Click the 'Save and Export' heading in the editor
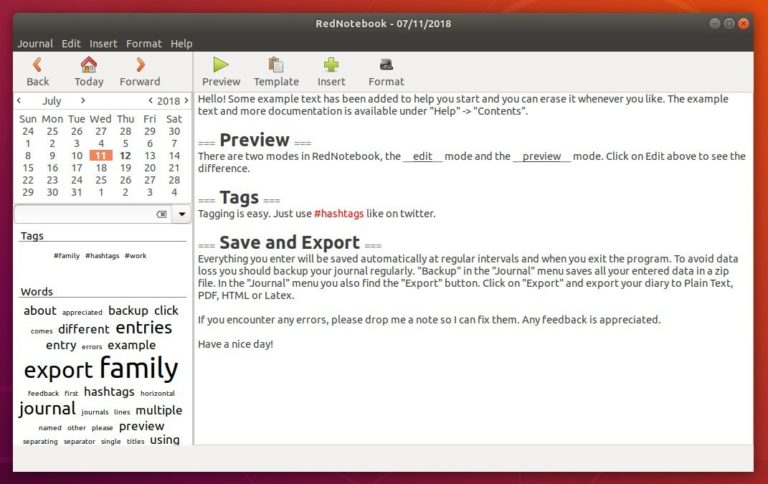768x484 pixels. pos(289,242)
